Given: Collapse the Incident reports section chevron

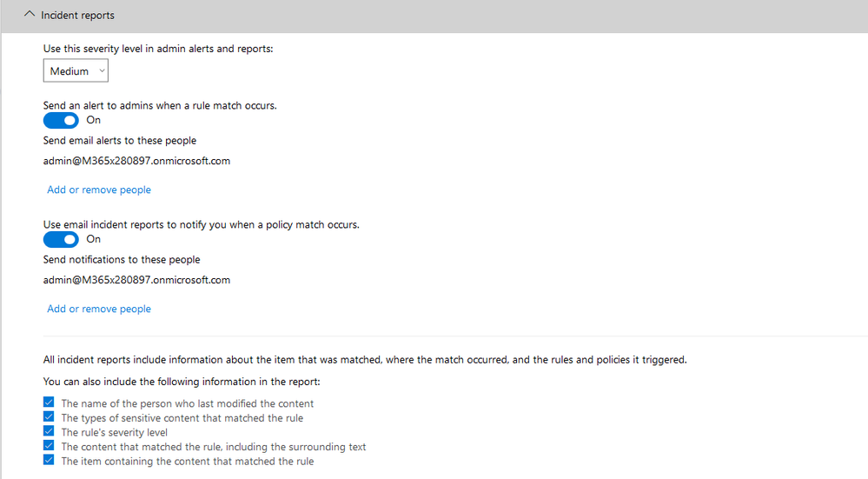Looking at the screenshot, I should [x=30, y=15].
